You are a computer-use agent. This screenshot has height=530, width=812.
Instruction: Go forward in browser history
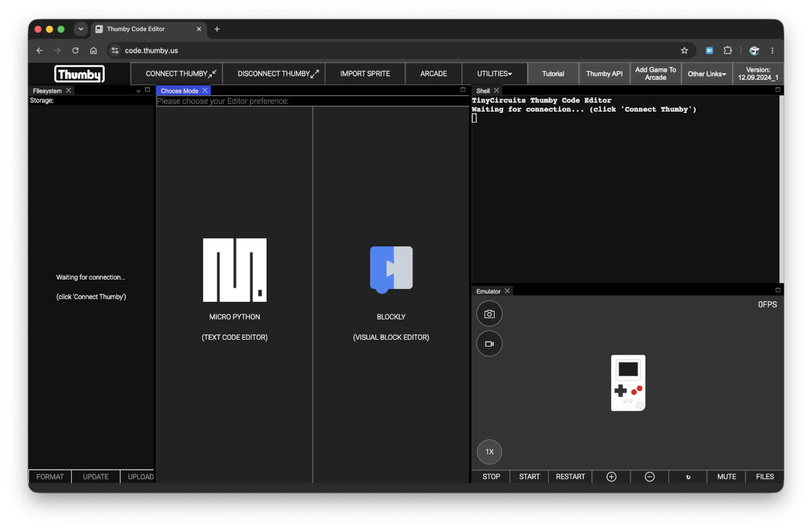click(x=58, y=50)
